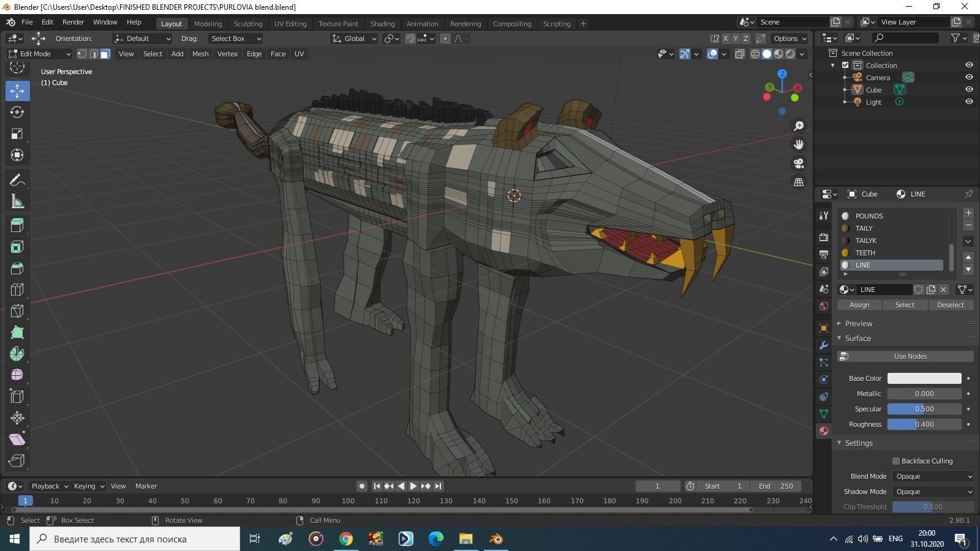Screen dimensions: 980x551
Task: Select the Rotate tool
Action: point(17,112)
